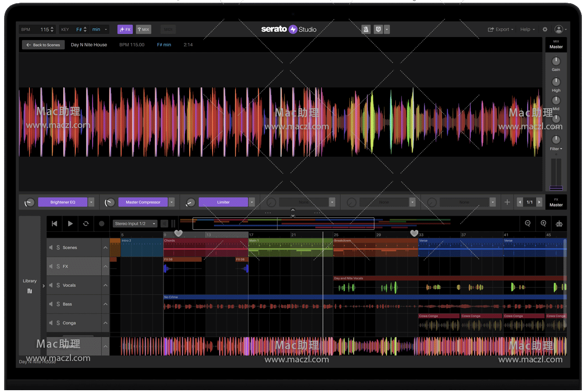Zoom in the timeline with the plus magnifier
The width and height of the screenshot is (586, 392).
click(543, 223)
